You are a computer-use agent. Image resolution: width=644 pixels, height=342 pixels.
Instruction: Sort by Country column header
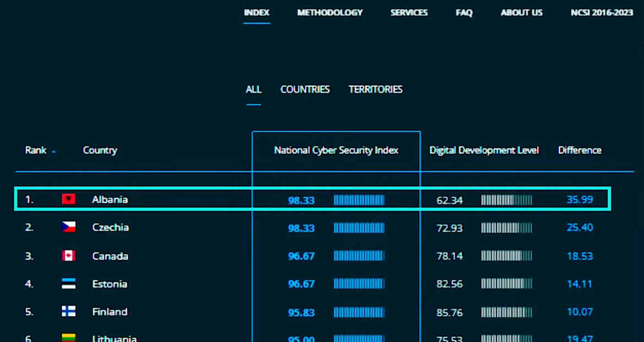[x=100, y=151]
